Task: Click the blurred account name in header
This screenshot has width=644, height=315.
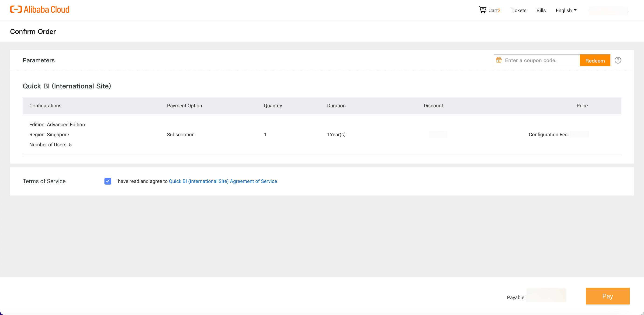Action: coord(608,10)
